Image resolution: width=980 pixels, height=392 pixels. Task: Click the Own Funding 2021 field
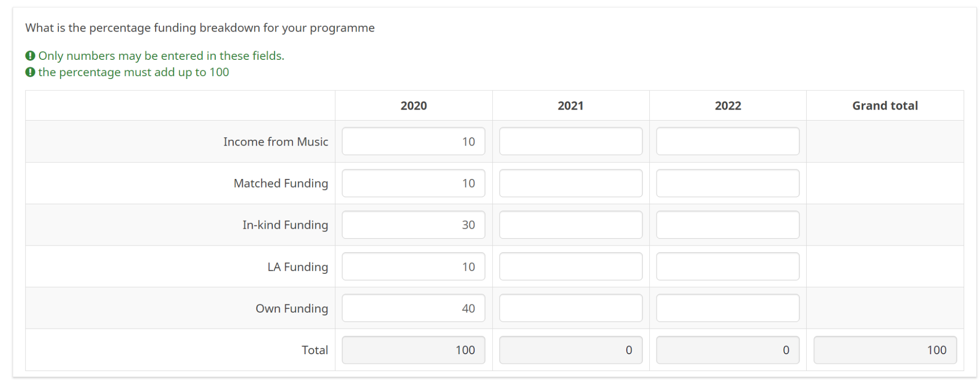point(570,308)
